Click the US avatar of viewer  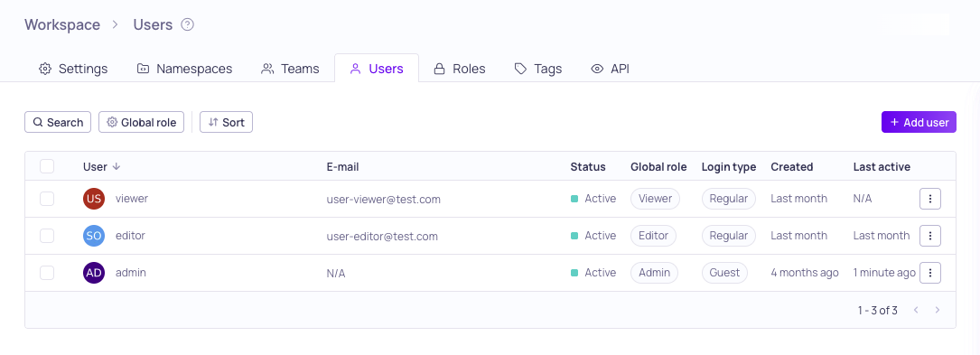coord(94,199)
